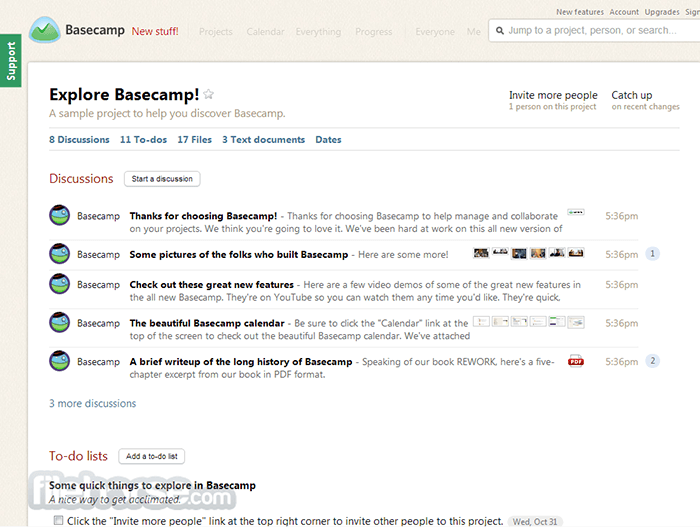The height and width of the screenshot is (527, 700).
Task: Click the Basecamp mountain logo icon
Action: (x=44, y=30)
